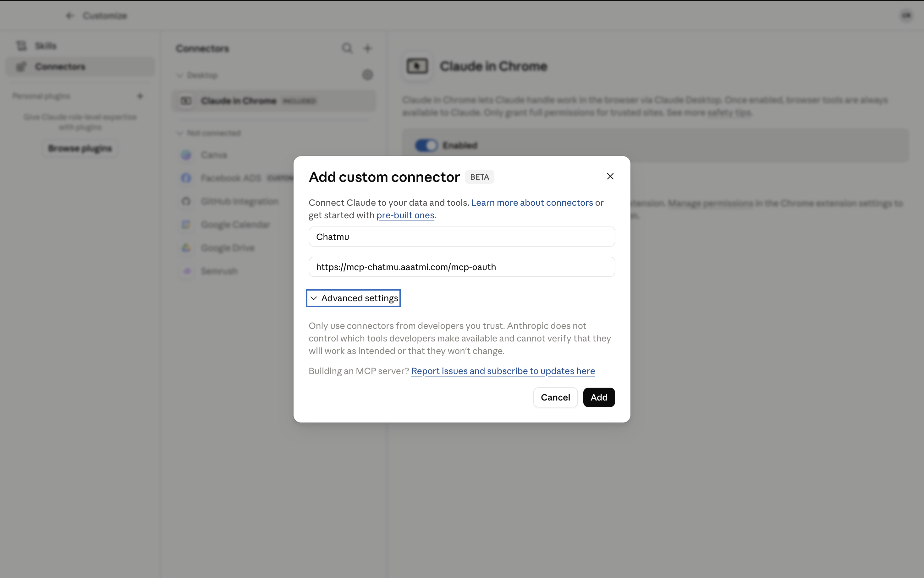Cancel adding the custom connector
Viewport: 924px width, 578px height.
pyautogui.click(x=555, y=397)
